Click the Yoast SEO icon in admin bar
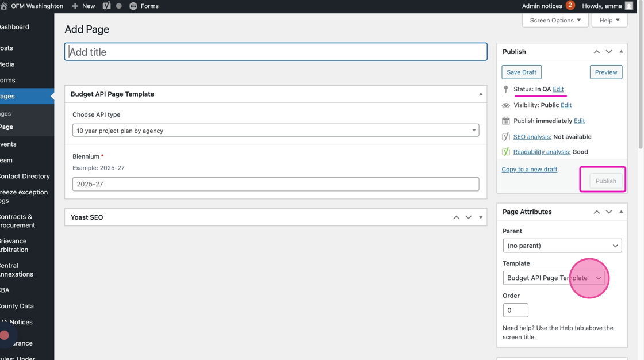 click(106, 6)
